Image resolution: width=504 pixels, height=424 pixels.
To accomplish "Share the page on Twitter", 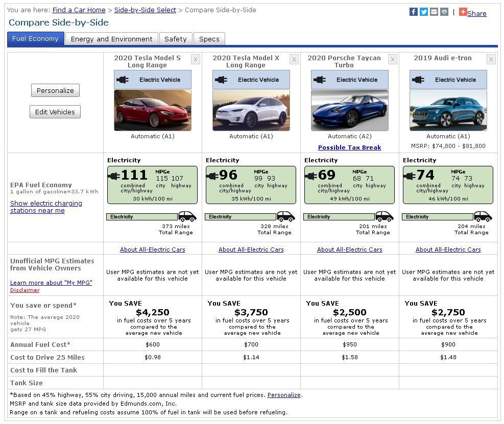I will (424, 12).
